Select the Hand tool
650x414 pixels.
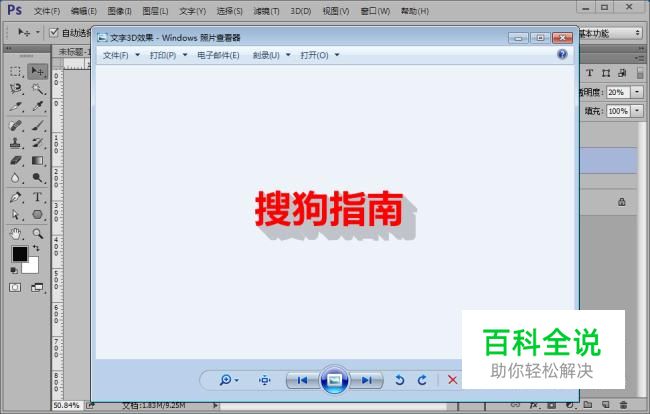(15, 234)
